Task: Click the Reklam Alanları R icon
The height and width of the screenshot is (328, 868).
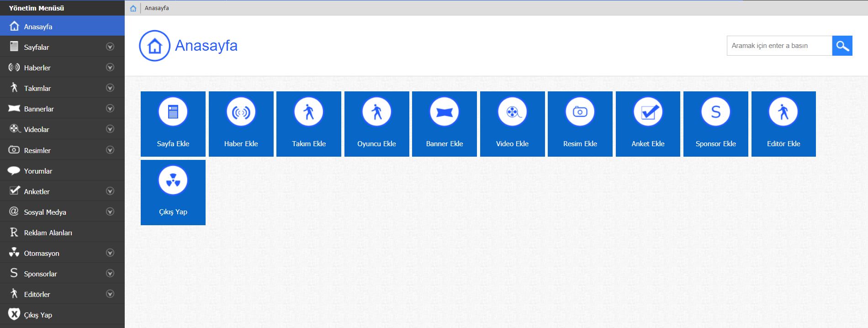Action: coord(14,232)
